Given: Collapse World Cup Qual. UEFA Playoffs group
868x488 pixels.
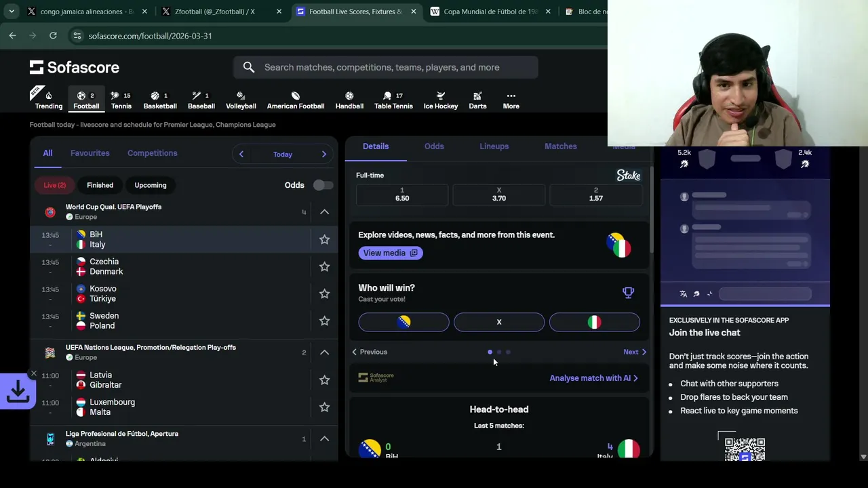Looking at the screenshot, I should [324, 212].
